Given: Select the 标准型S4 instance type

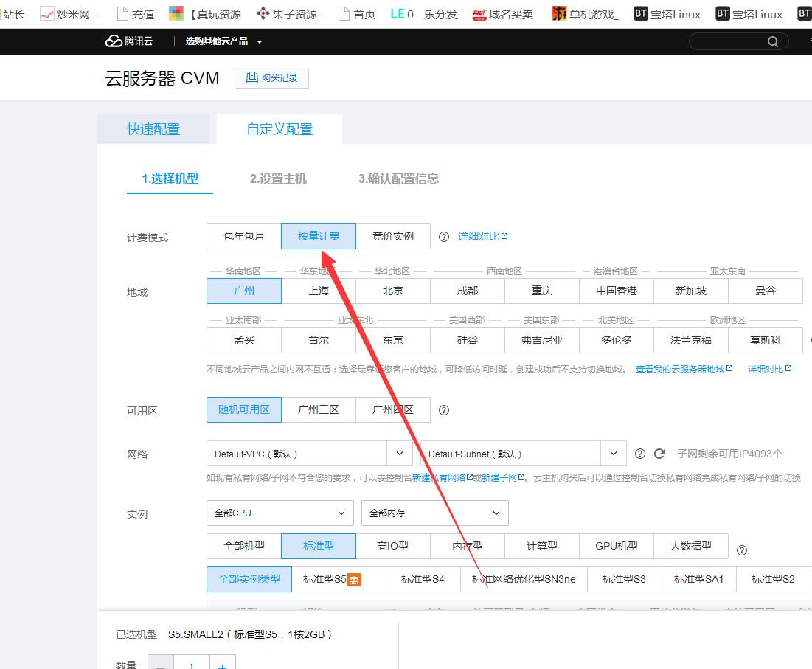Looking at the screenshot, I should pos(423,580).
